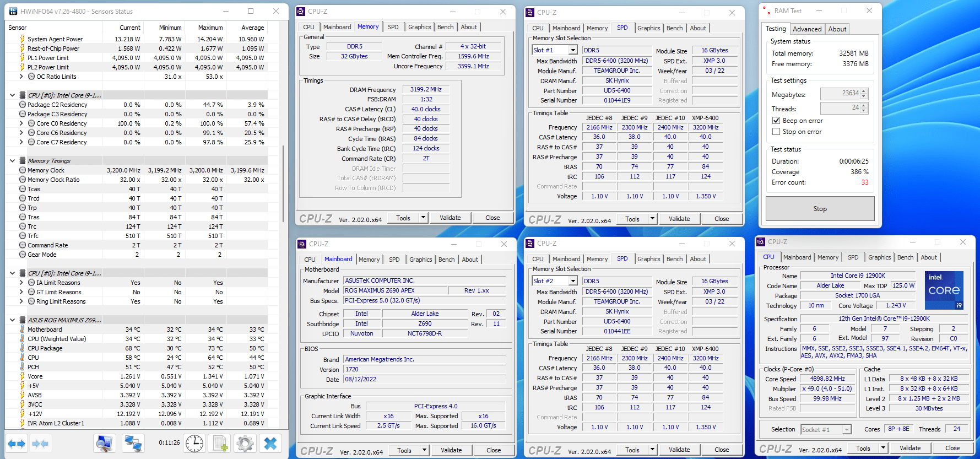Click circle icon beside Package C2 Residency
The width and height of the screenshot is (980, 459).
pyautogui.click(x=23, y=105)
